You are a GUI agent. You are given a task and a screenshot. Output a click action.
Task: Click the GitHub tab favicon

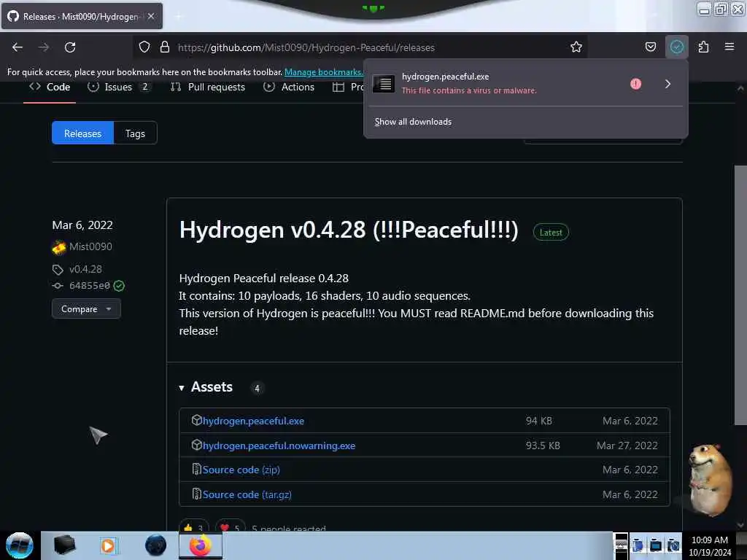[x=13, y=16]
